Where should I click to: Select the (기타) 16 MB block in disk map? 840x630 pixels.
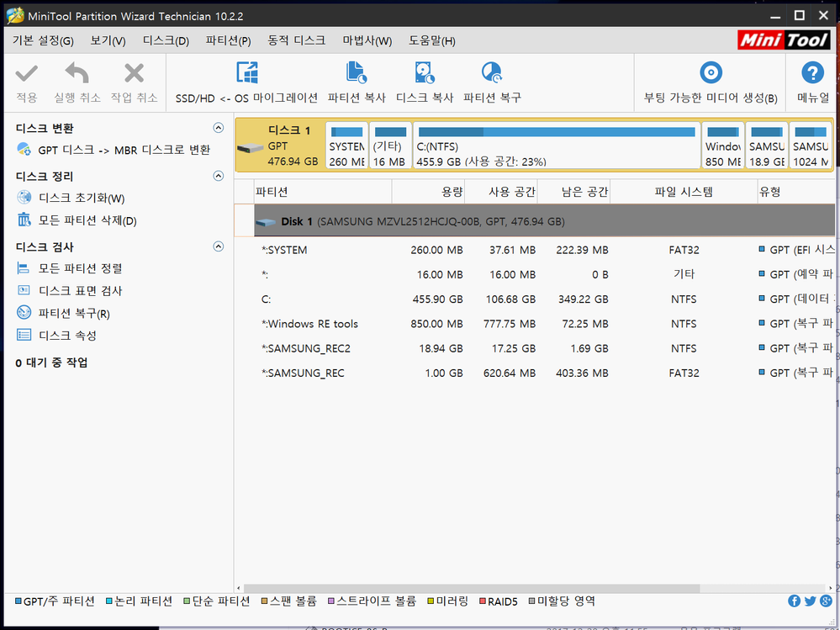click(390, 146)
